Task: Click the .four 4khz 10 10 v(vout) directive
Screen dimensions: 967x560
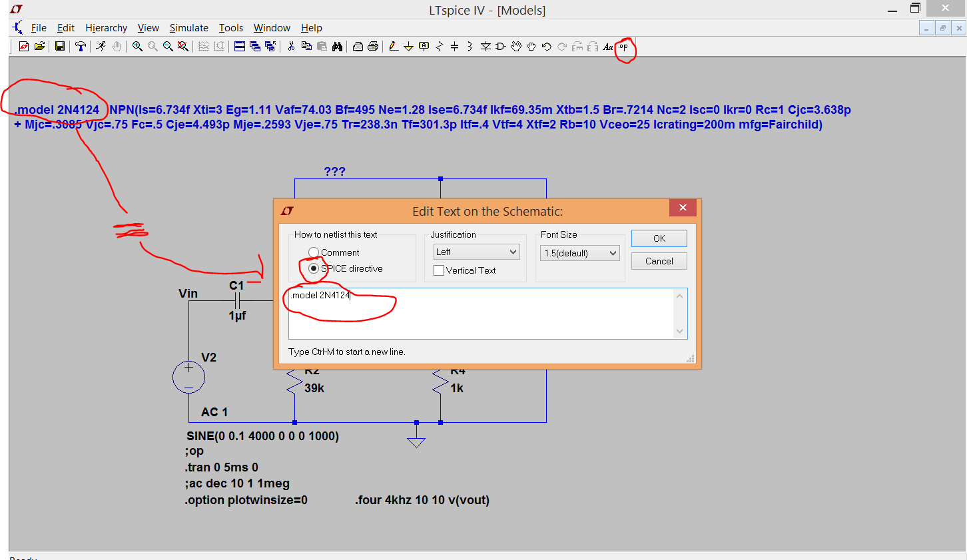Action: (422, 500)
